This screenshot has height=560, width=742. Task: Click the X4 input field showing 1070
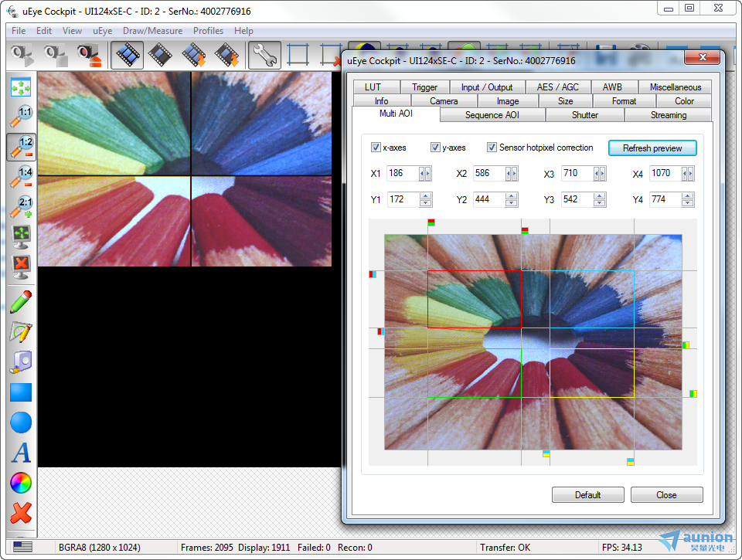(x=665, y=174)
